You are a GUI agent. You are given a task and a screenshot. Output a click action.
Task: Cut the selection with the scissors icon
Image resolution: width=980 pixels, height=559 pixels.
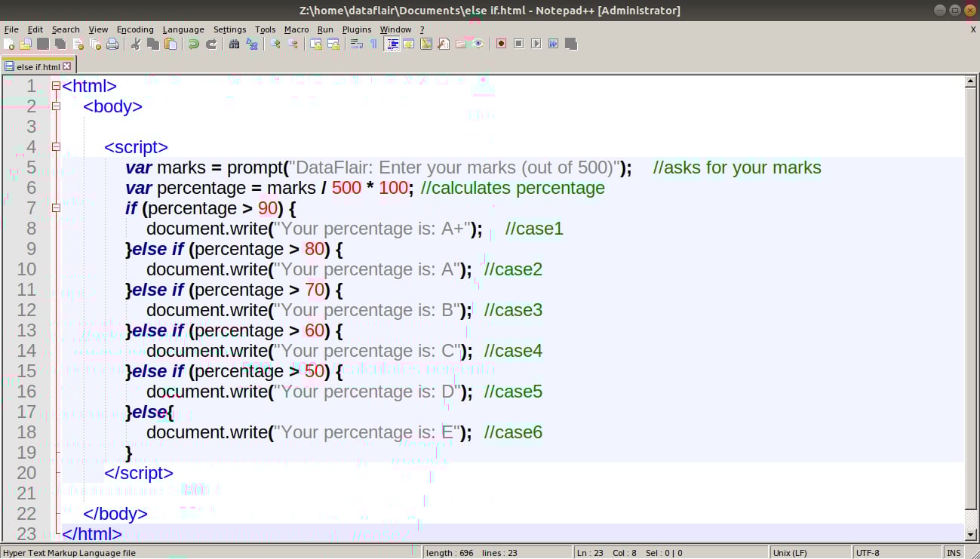(x=136, y=44)
